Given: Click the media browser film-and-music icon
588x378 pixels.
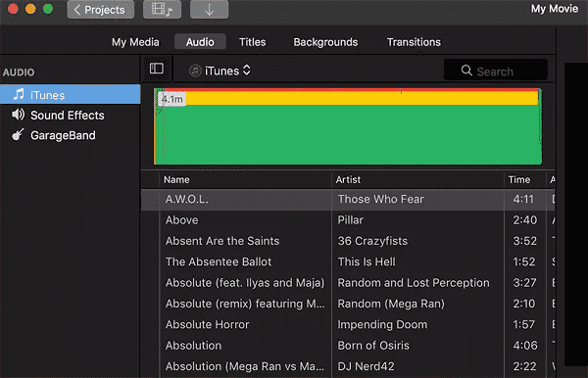Looking at the screenshot, I should [162, 10].
